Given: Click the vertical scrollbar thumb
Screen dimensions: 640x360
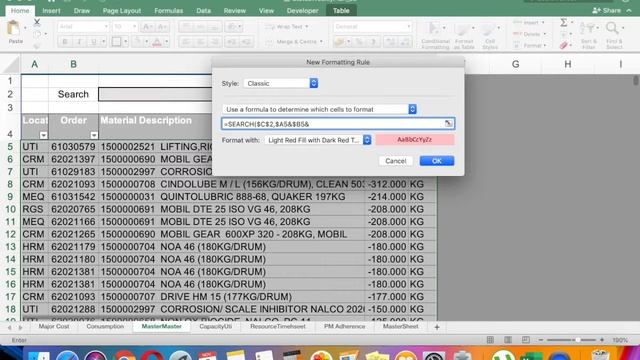Looking at the screenshot, I should pyautogui.click(x=636, y=80).
